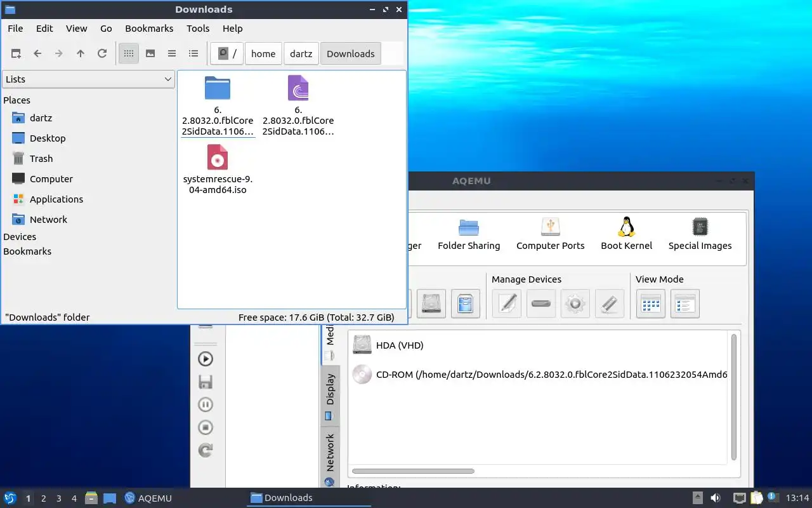Reload the Downloads folder
The height and width of the screenshot is (508, 812).
[102, 54]
